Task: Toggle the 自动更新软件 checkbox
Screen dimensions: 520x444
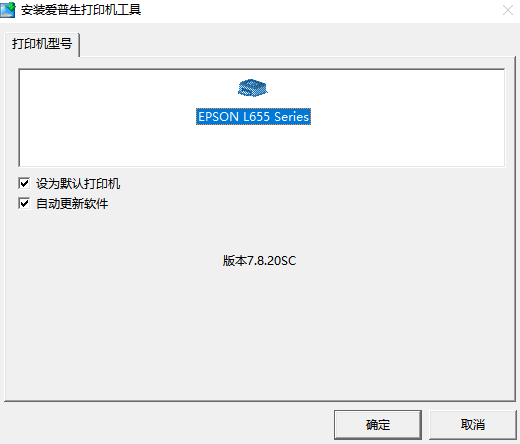Action: click(24, 203)
